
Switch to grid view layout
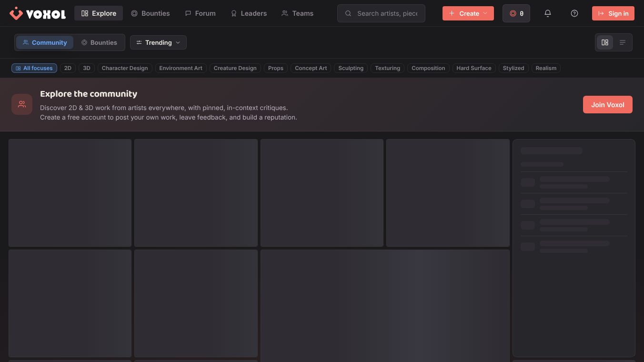(605, 42)
